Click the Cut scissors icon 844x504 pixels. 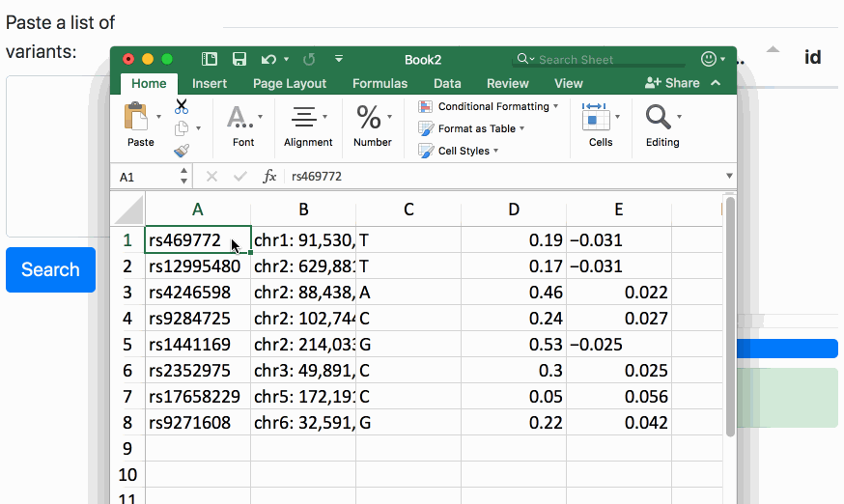click(182, 107)
